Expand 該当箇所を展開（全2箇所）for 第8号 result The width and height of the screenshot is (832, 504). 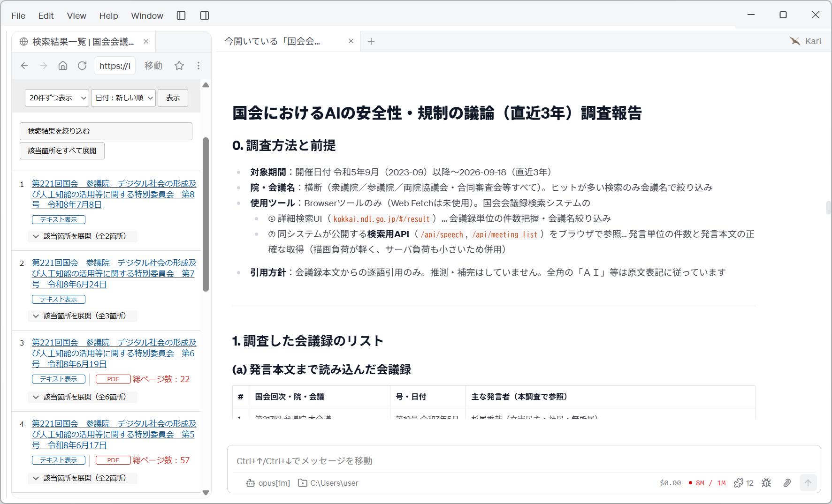(x=83, y=236)
